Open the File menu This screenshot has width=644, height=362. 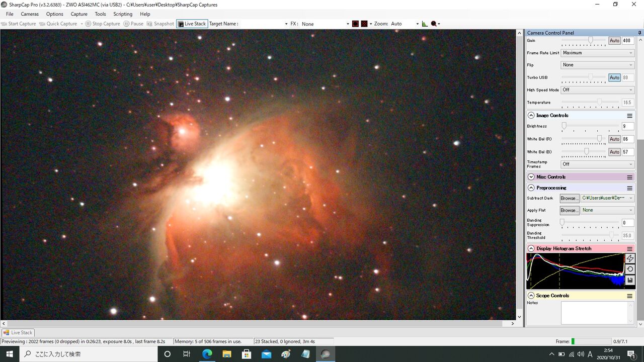[10, 14]
